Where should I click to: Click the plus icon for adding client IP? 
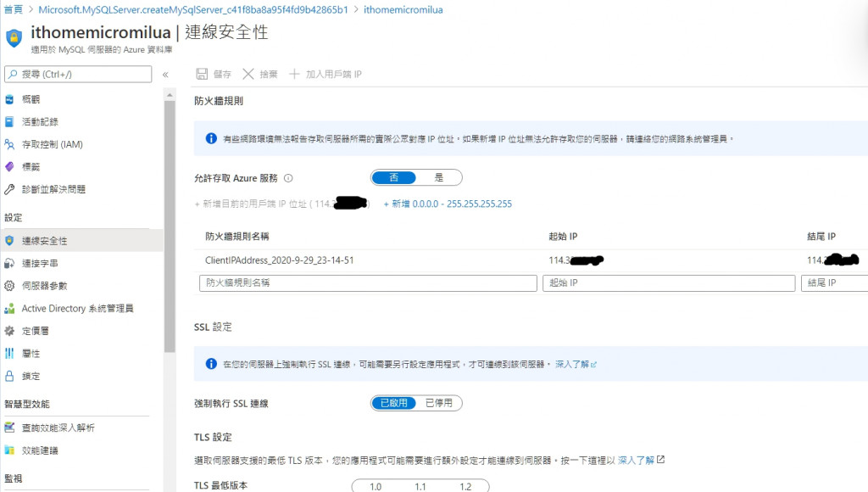click(x=294, y=74)
